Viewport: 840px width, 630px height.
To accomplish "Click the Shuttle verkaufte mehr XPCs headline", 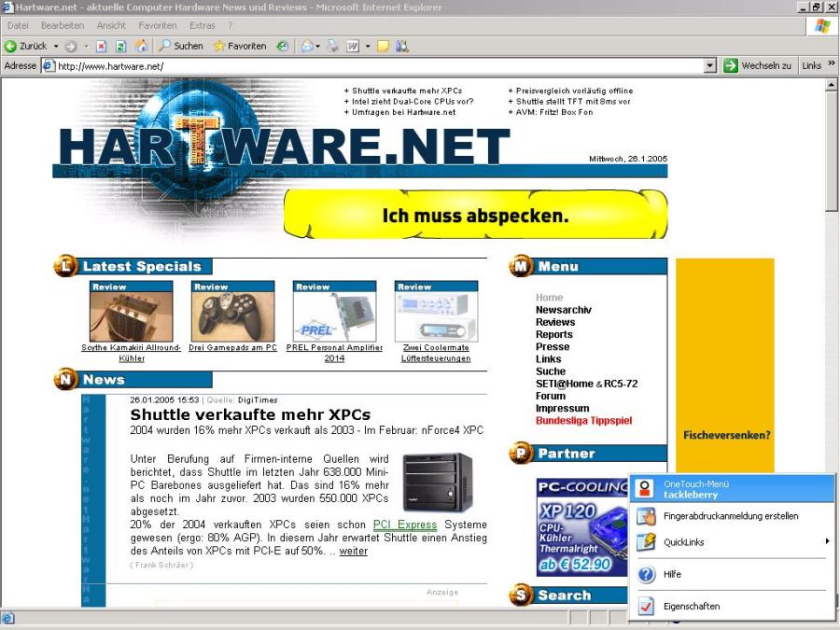I will point(250,414).
